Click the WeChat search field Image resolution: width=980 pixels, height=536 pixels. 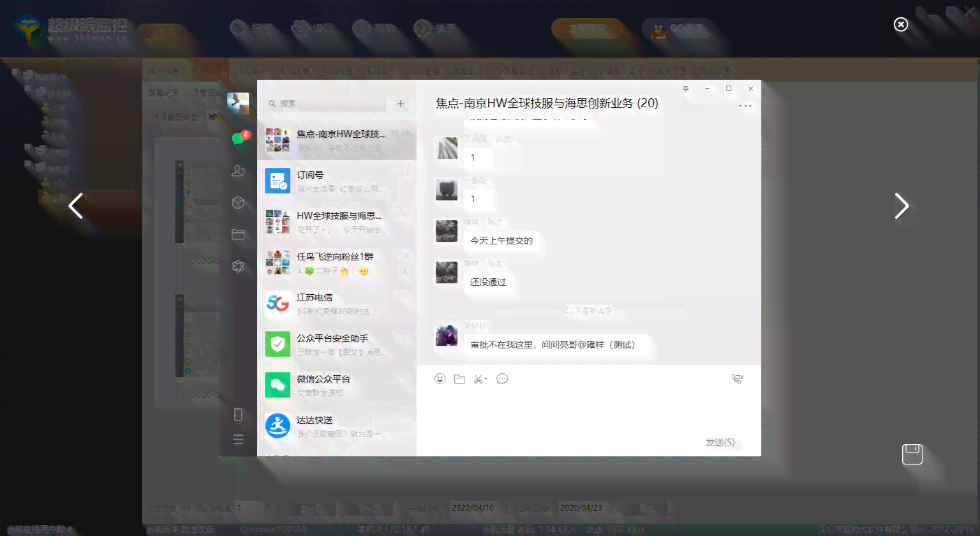point(325,103)
